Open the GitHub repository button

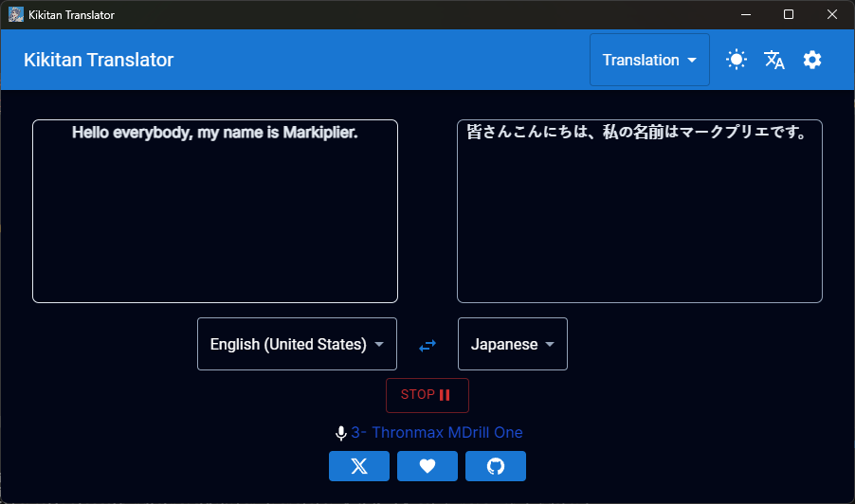pyautogui.click(x=495, y=466)
